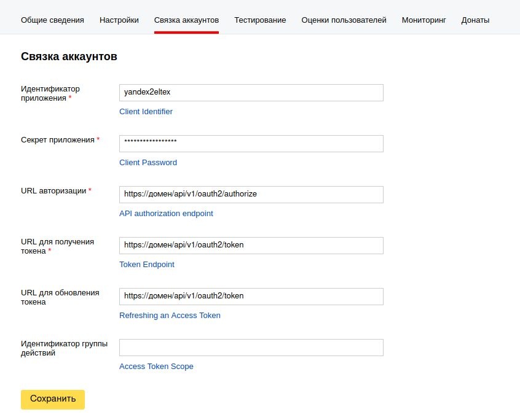The height and width of the screenshot is (420, 520).
Task: Open the Client Identifier link
Action: [x=146, y=112]
